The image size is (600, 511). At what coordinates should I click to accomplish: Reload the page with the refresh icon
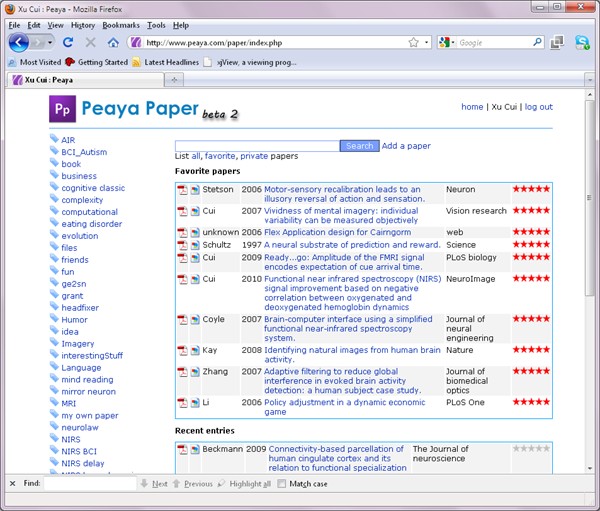[68, 42]
